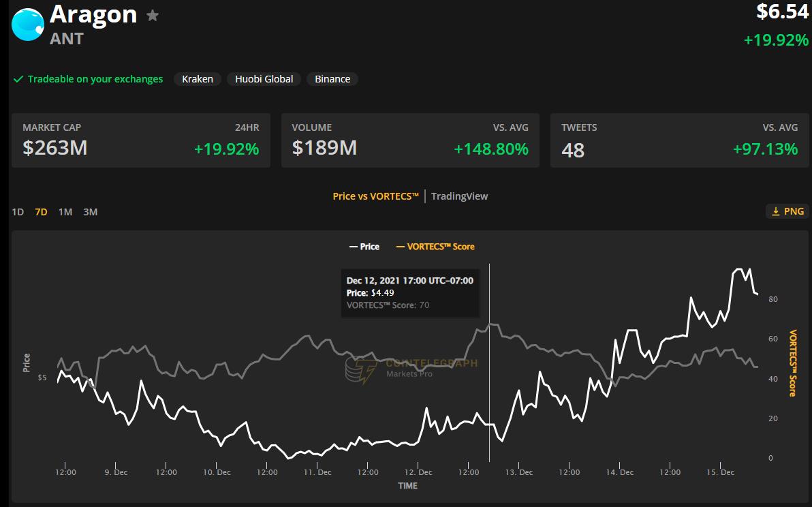Screen dimensions: 812x507
Task: Click the VORTECS Score axis title
Action: tap(792, 363)
